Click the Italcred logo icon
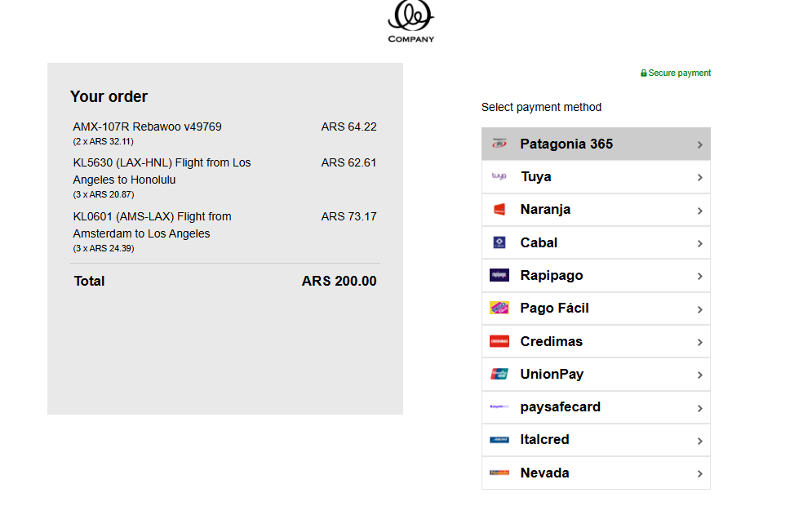The height and width of the screenshot is (524, 812). coord(499,440)
